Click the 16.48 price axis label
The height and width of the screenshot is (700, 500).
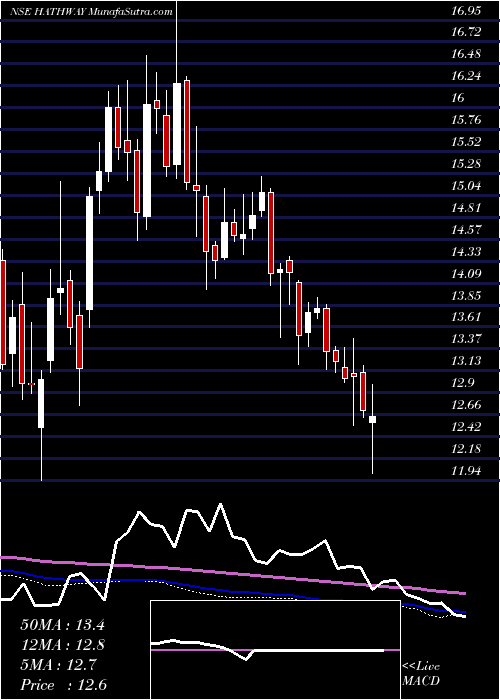tap(467, 54)
